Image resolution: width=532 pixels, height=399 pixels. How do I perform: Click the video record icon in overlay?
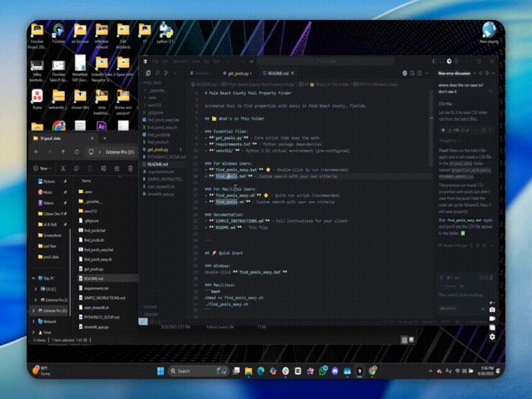(492, 318)
